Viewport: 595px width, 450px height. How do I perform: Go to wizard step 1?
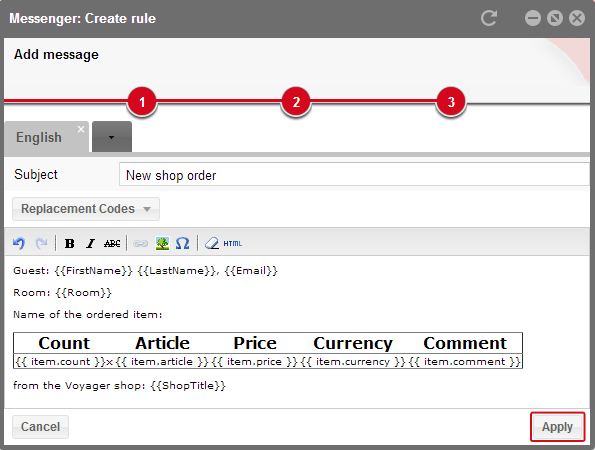coord(142,102)
